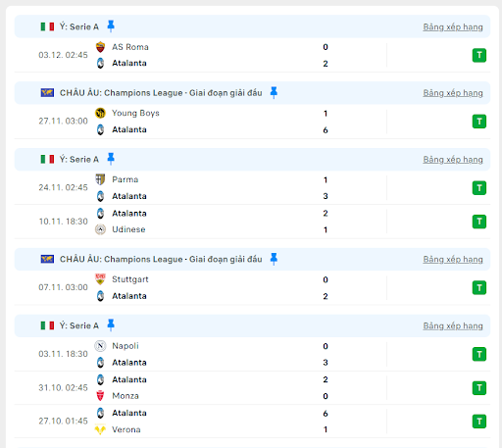Click the Napoli club logo
The height and width of the screenshot is (448, 502).
pos(100,346)
